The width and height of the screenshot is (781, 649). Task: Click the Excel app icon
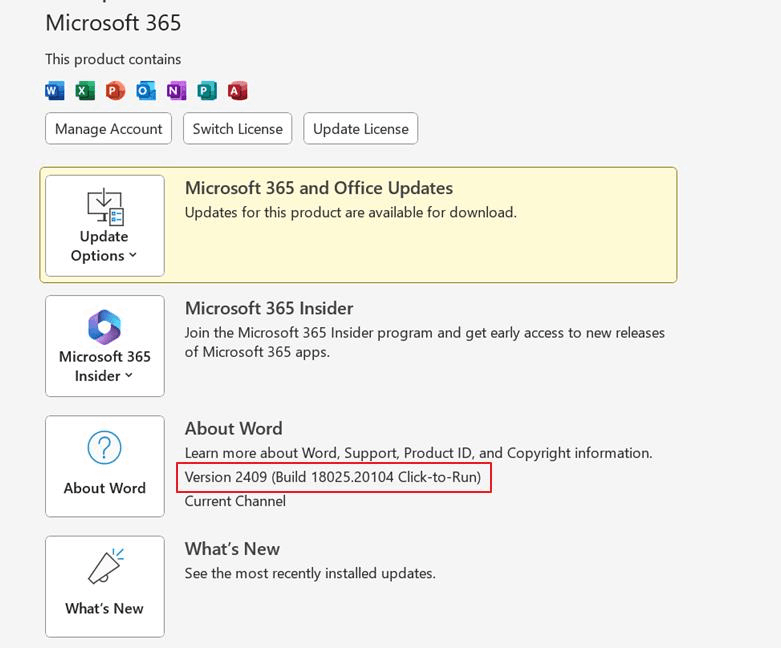pos(85,91)
